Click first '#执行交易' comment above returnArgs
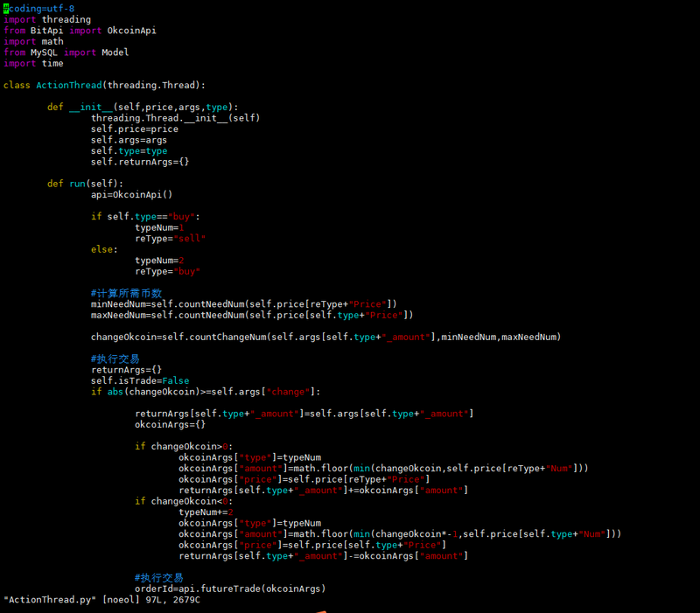Viewport: 700px width, 613px height. click(115, 359)
